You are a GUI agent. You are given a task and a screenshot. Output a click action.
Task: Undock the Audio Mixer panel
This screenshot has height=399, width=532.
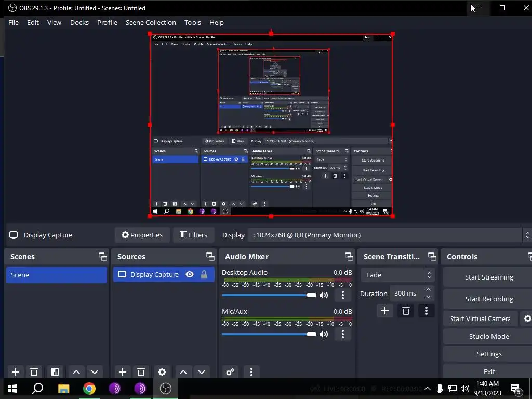[x=349, y=257]
